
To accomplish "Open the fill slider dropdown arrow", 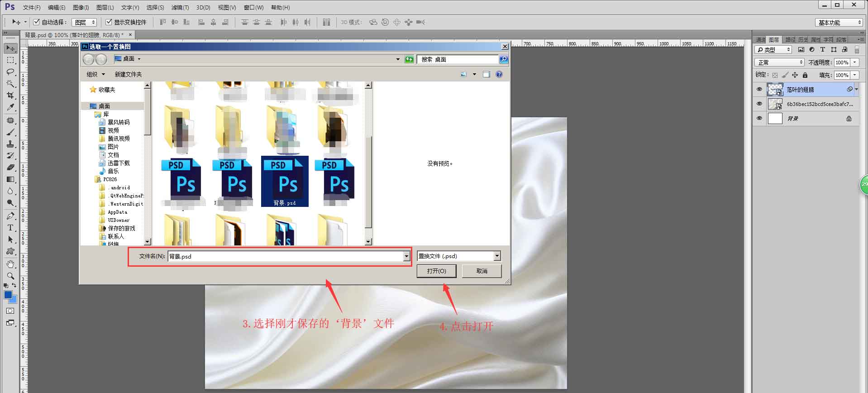I will (x=855, y=75).
